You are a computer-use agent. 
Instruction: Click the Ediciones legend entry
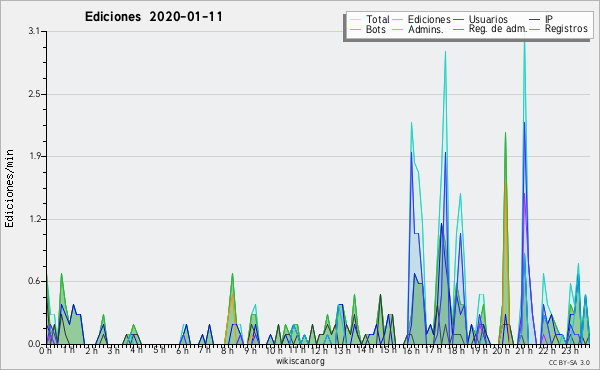coord(421,19)
